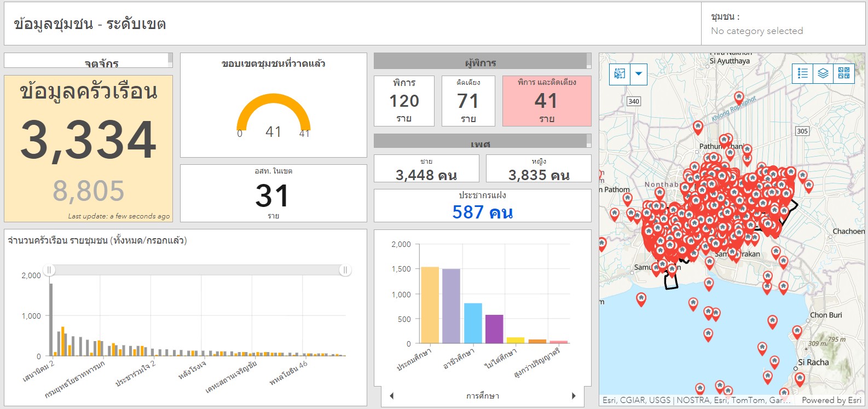Viewport: 868px width, 409px height.
Task: Click the ประชากรแฝง 587 คน indicator
Action: [482, 205]
